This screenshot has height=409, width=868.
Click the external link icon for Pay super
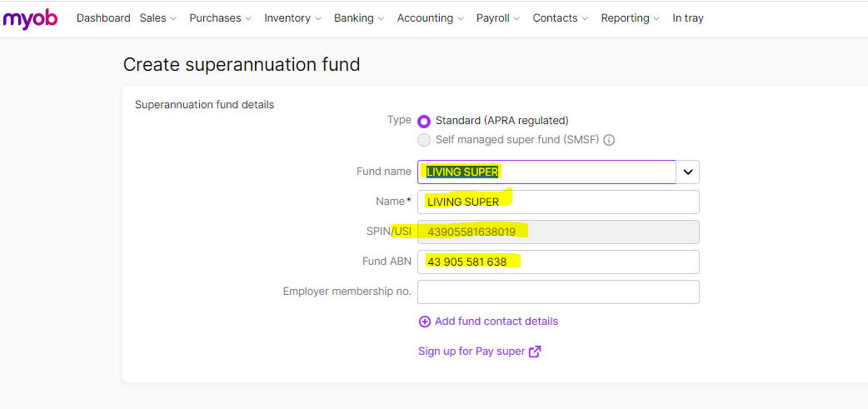pos(535,352)
